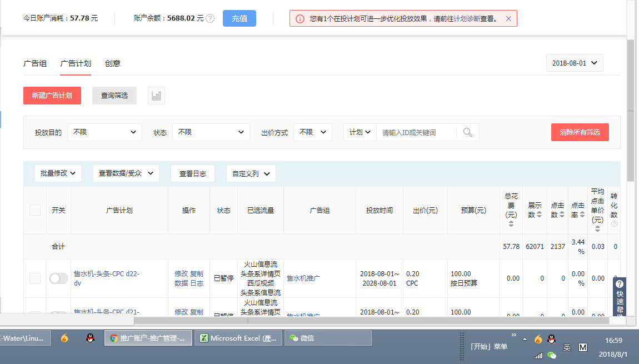Show the 转化数 column help tooltip
The width and height of the screenshot is (639, 364).
pyautogui.click(x=614, y=224)
